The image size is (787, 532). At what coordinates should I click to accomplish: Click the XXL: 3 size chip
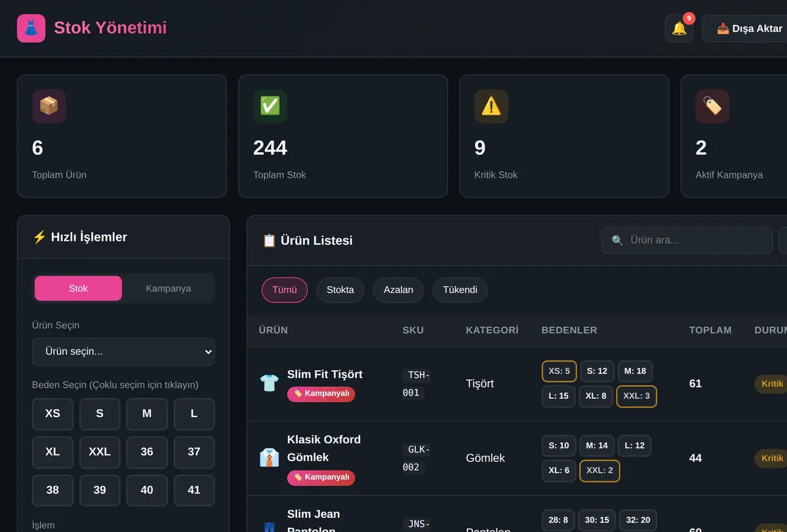637,396
